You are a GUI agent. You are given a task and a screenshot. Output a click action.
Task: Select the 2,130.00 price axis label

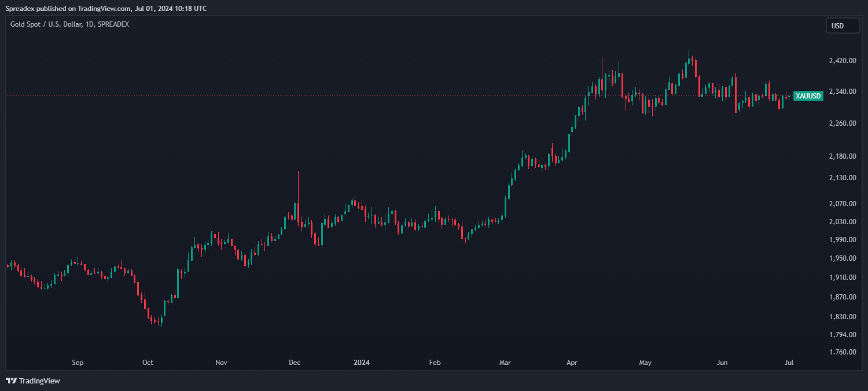click(x=842, y=178)
